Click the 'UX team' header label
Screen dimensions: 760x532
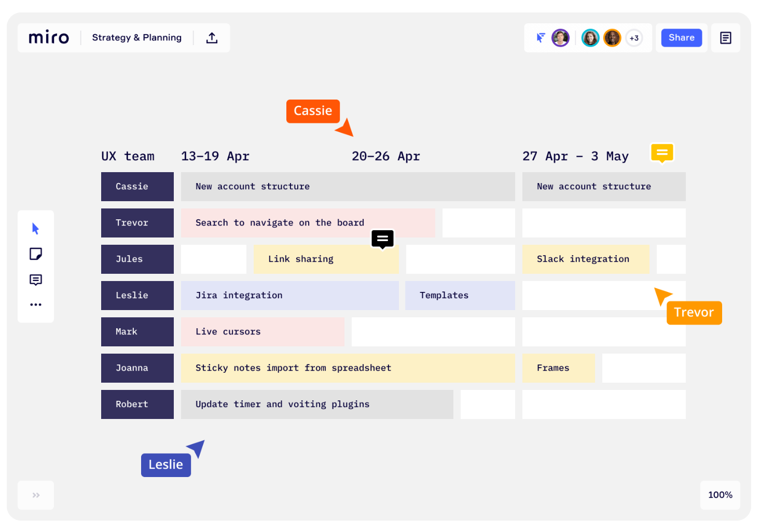(x=128, y=156)
